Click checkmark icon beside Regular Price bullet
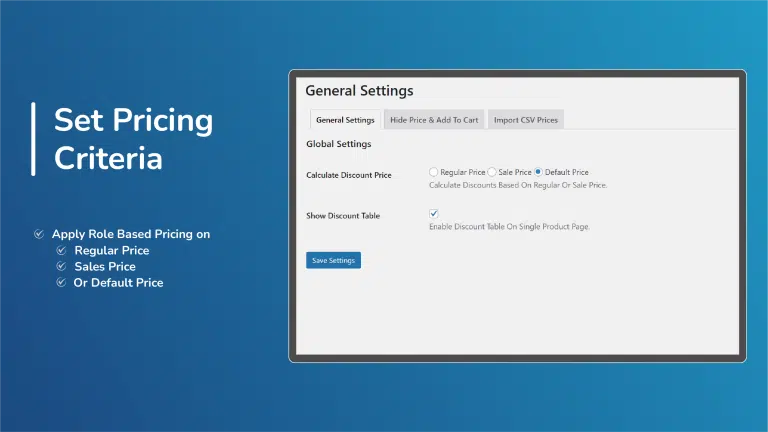This screenshot has height=432, width=768. point(61,250)
